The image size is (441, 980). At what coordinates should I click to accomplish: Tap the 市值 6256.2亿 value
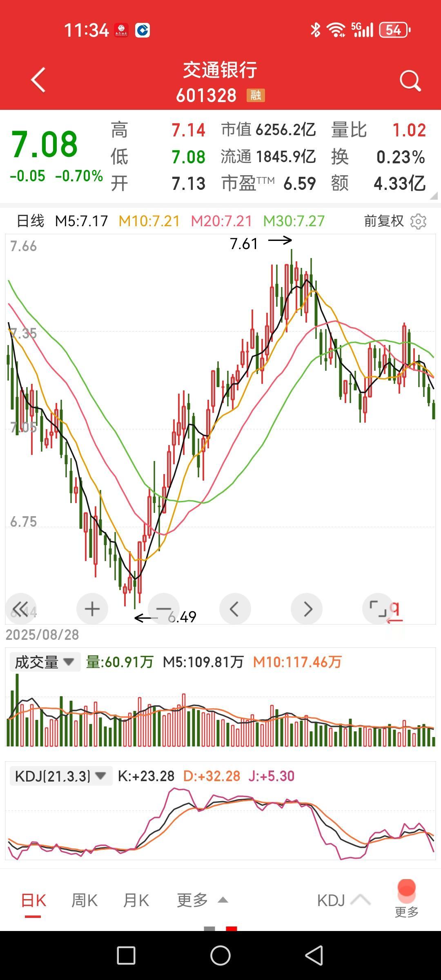coord(268,130)
